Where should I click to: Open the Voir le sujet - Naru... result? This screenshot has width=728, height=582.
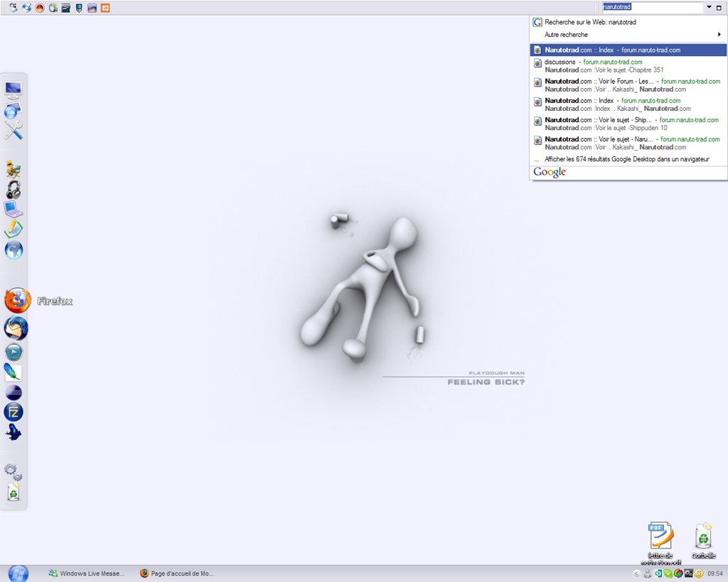[x=628, y=144]
